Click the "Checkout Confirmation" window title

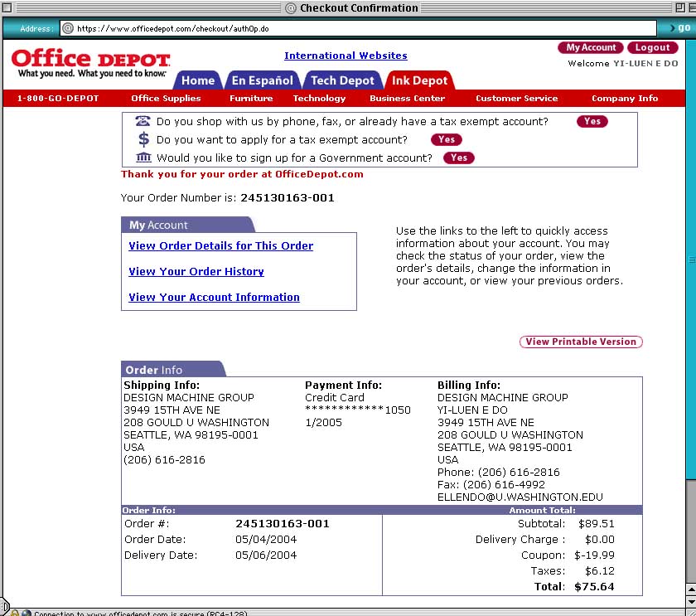(359, 8)
